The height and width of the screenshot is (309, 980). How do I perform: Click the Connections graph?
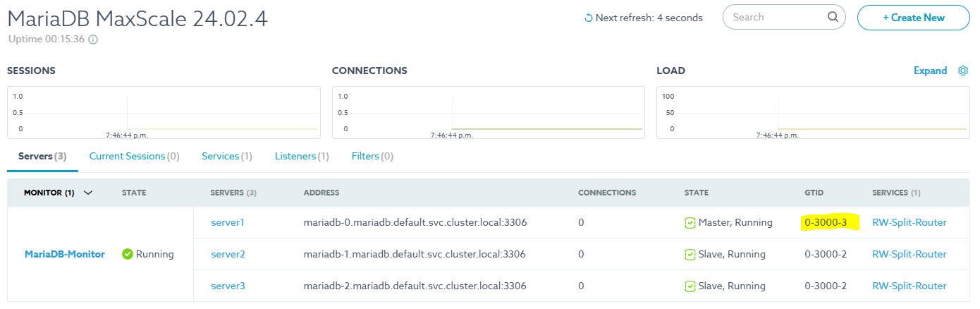489,113
